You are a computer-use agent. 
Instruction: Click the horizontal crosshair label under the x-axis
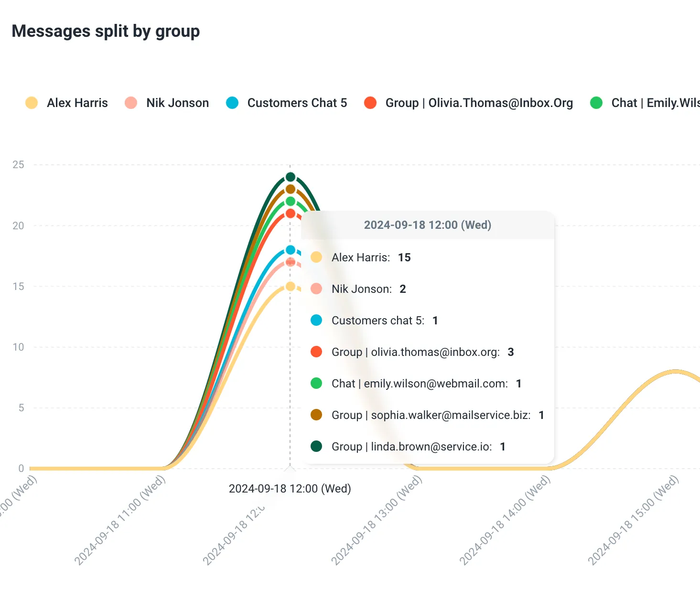coord(290,489)
